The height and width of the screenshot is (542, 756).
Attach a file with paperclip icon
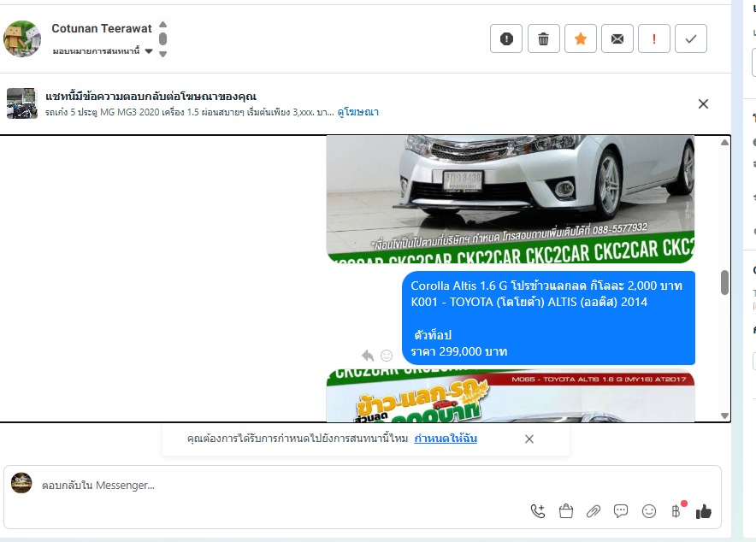pos(594,511)
